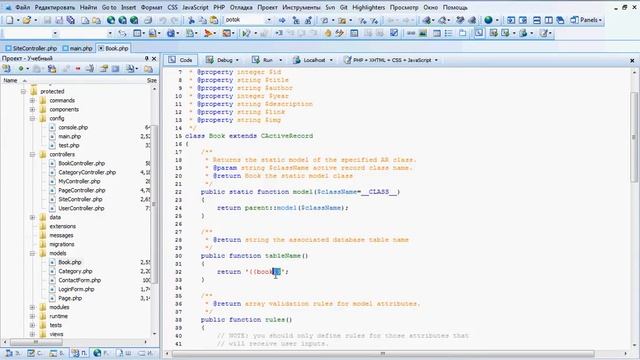Collapse the models folder
This screenshot has width=640, height=360.
(32, 253)
